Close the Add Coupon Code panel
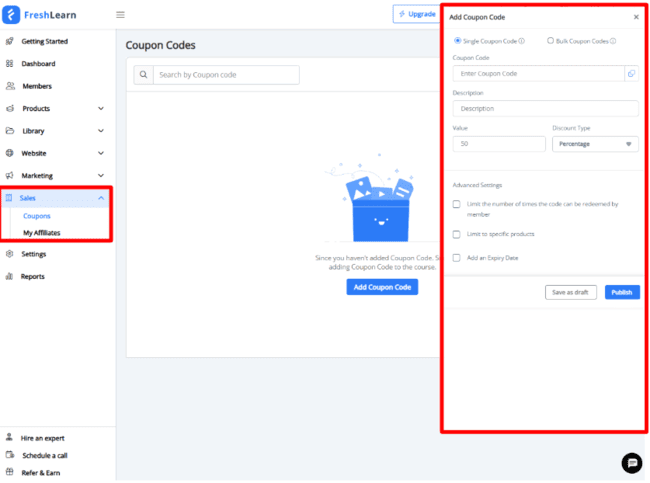 coord(636,17)
